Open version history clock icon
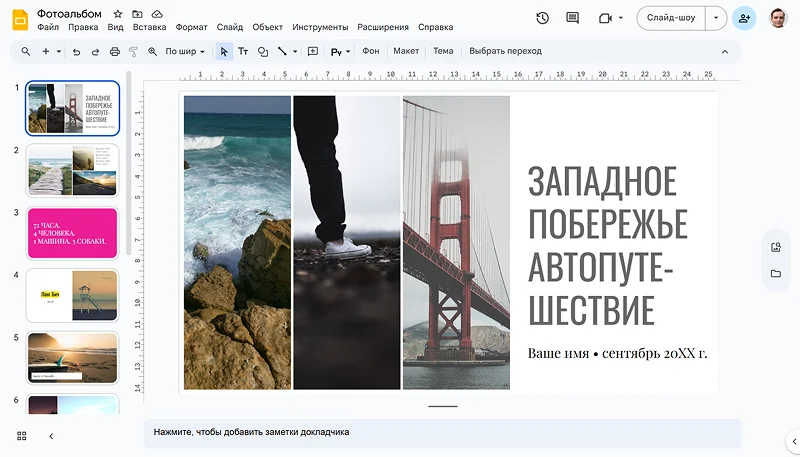This screenshot has height=457, width=800. [x=542, y=18]
